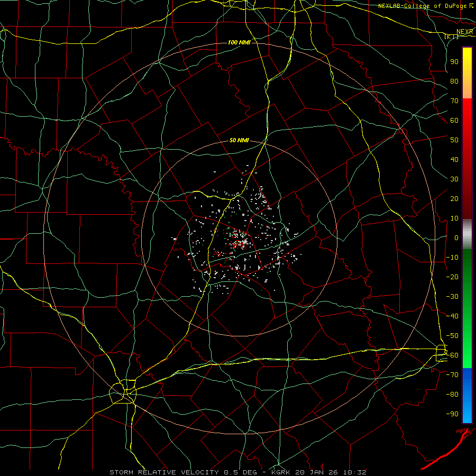Click the -80 value on the velocity scale
Viewport: 476px width, 476px height.
(452, 395)
